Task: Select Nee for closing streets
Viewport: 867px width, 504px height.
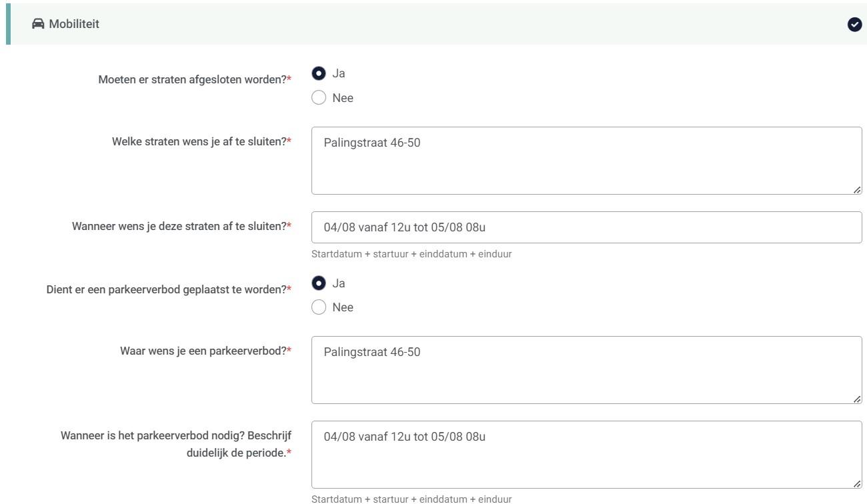Action: tap(319, 98)
